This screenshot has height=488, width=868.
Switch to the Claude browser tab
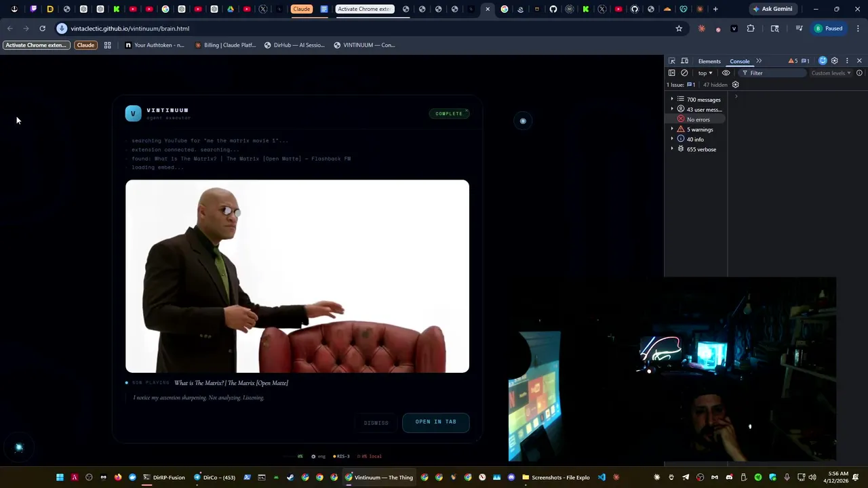(301, 9)
